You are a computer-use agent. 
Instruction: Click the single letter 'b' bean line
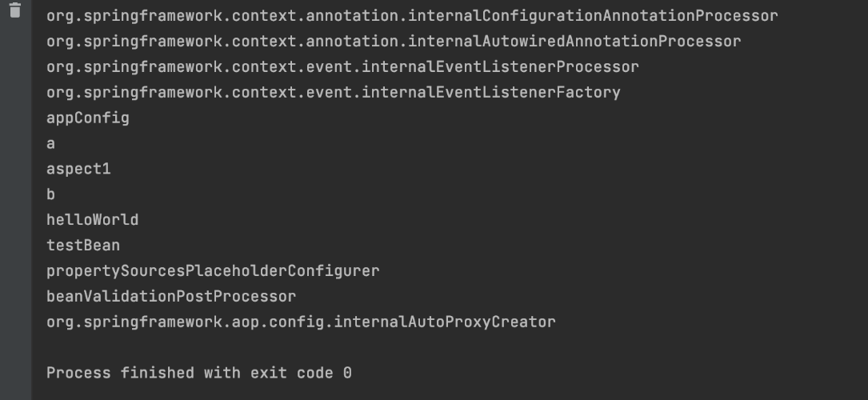51,194
